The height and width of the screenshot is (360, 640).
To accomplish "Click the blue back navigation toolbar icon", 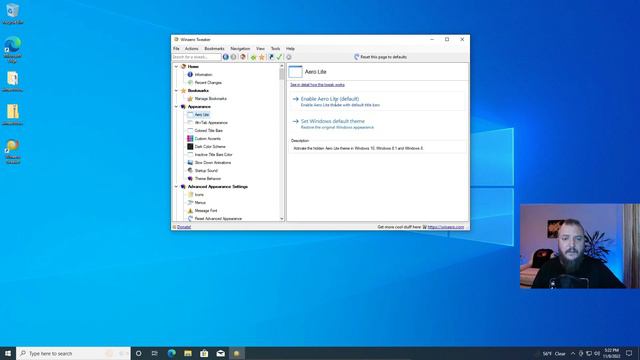I will [226, 57].
